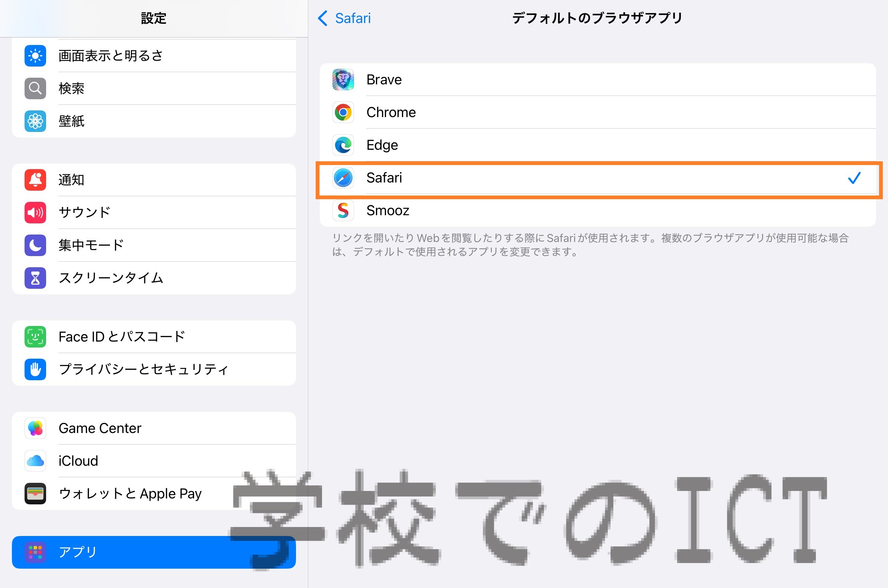The image size is (888, 588).
Task: Tap the sound speaker icon
Action: 35,213
